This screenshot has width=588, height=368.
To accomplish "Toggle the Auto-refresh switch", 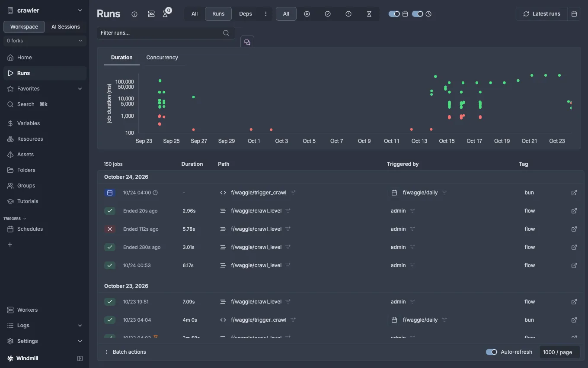I will point(492,352).
